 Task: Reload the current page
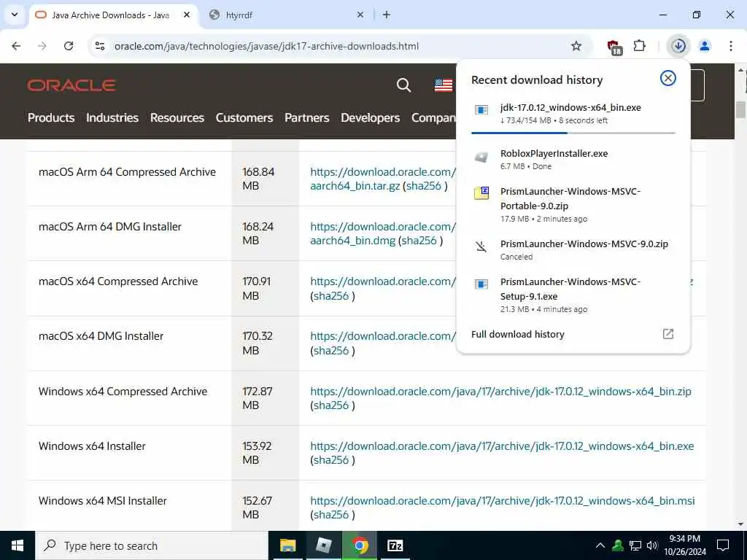click(69, 46)
